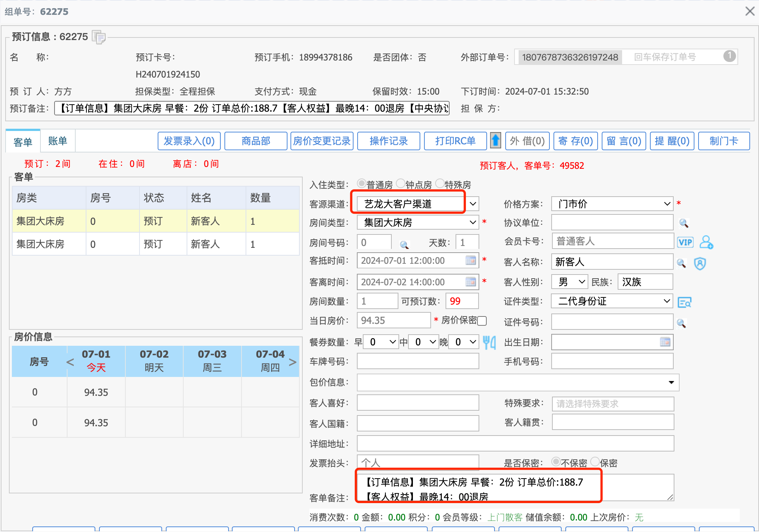
Task: Open 留言(0) button
Action: pyautogui.click(x=624, y=141)
